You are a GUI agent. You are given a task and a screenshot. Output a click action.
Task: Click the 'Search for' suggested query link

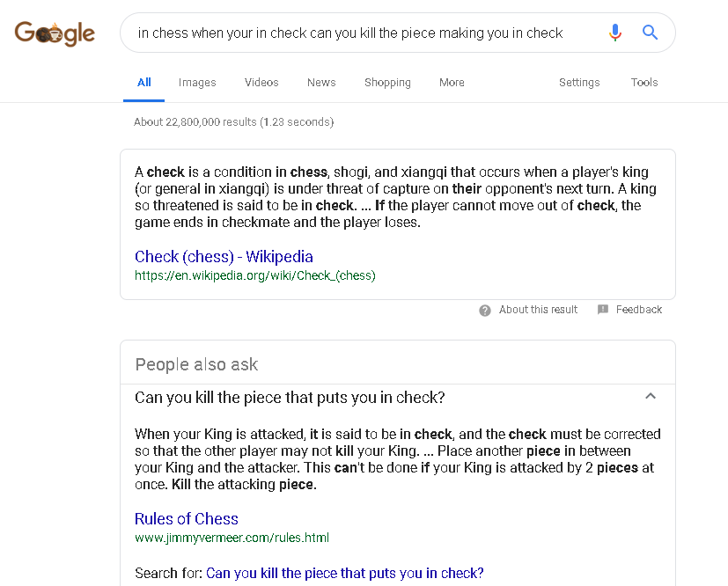(345, 574)
